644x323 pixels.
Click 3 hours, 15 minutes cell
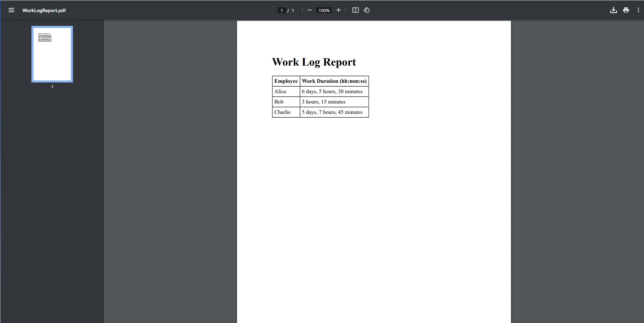click(334, 102)
